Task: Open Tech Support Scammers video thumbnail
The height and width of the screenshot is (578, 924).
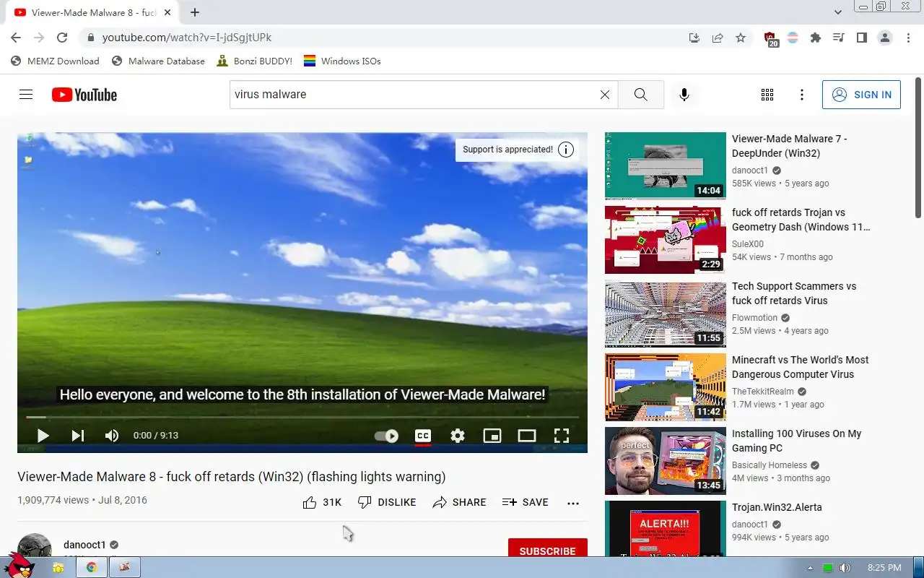Action: pyautogui.click(x=666, y=313)
